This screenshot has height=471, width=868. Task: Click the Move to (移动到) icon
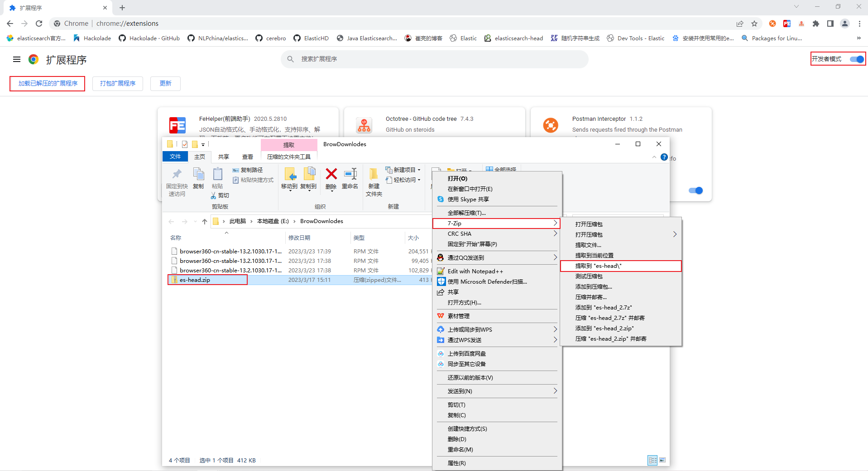pyautogui.click(x=290, y=180)
